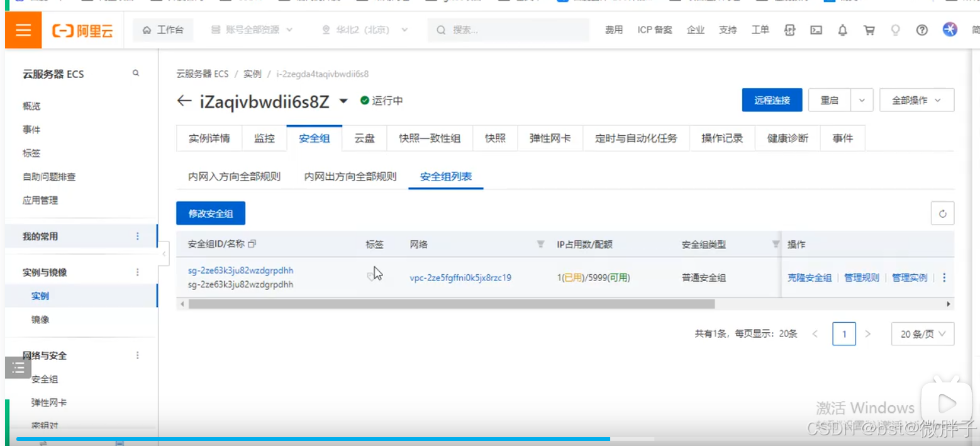Open the 华北2（北京）region dropdown

[365, 30]
